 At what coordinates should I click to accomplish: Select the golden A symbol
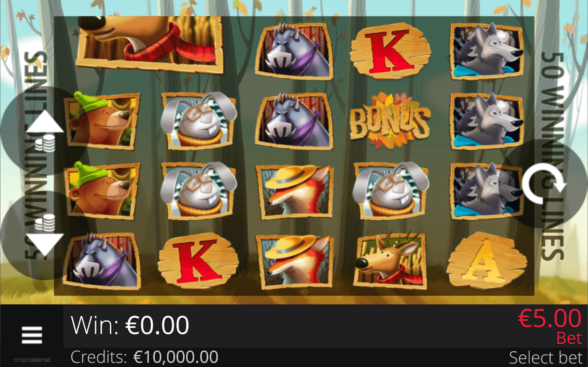(x=487, y=260)
